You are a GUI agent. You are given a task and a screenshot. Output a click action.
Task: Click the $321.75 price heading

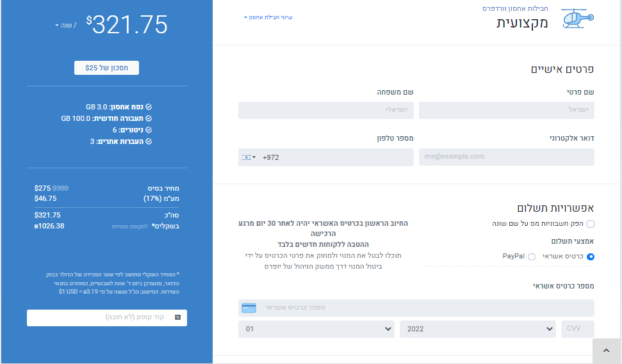pos(127,25)
